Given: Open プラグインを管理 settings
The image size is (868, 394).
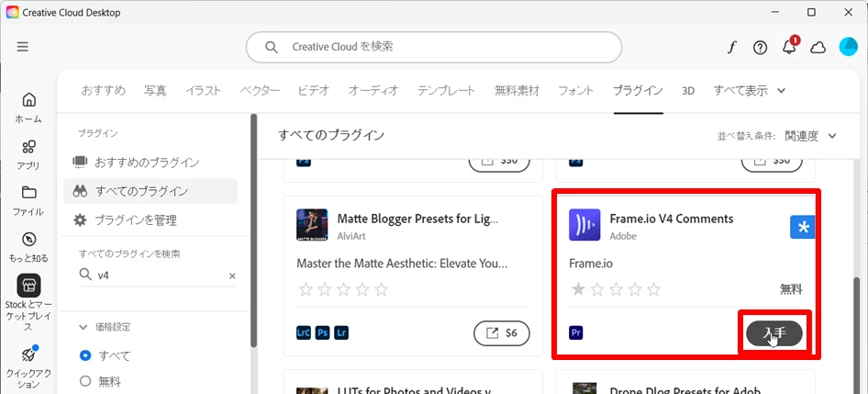Looking at the screenshot, I should pyautogui.click(x=150, y=220).
